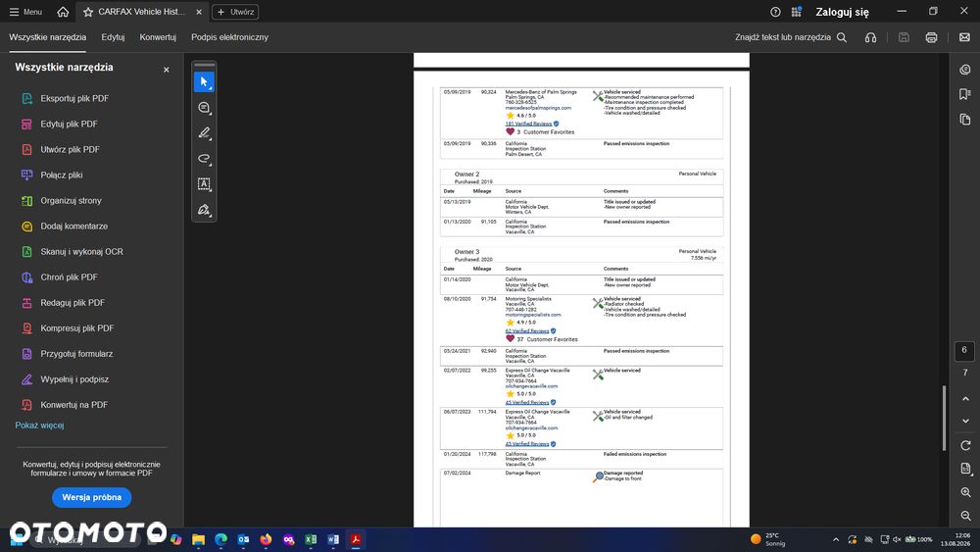This screenshot has width=980, height=552.
Task: Rotate the page view clockwise
Action: [x=965, y=446]
